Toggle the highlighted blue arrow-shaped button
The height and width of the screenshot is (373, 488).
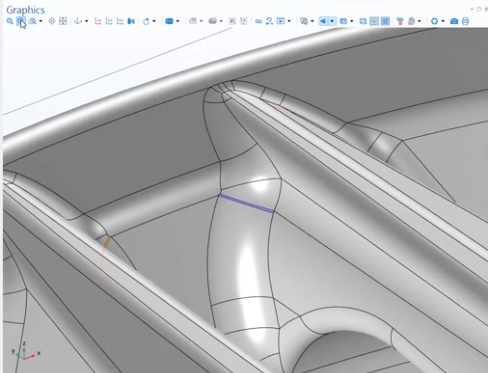323,21
